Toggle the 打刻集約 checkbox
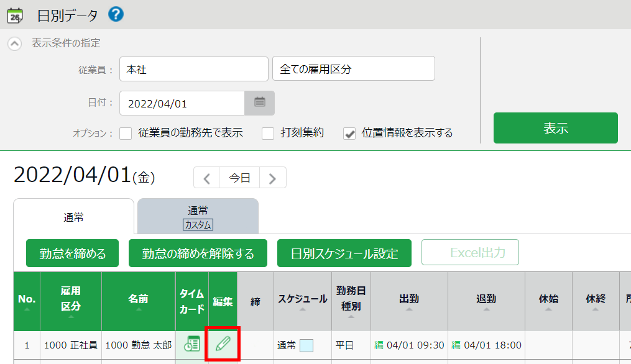Image resolution: width=631 pixels, height=364 pixels. click(268, 133)
